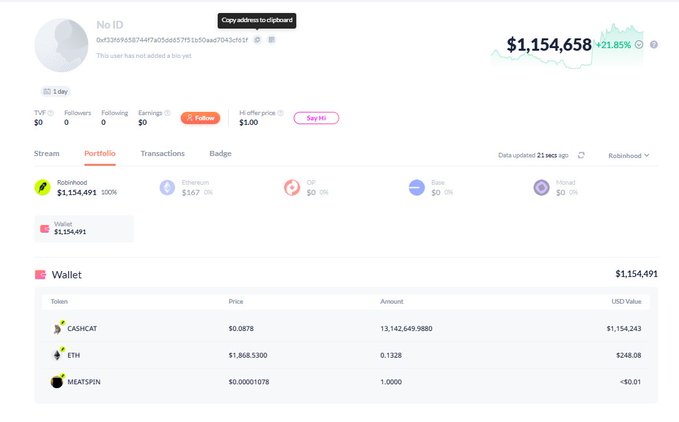Viewport: 679px width, 422px height.
Task: Click the Wallet $1,154,491 summary card
Action: [84, 229]
